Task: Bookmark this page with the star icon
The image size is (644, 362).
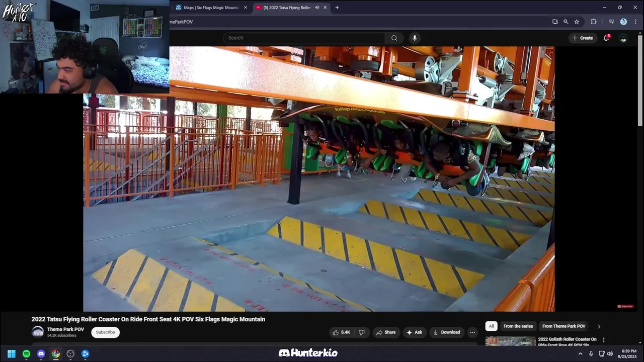Action: (577, 22)
